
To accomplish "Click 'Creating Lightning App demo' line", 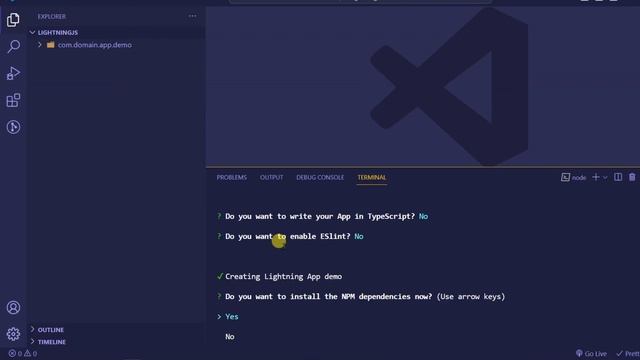I will click(283, 277).
